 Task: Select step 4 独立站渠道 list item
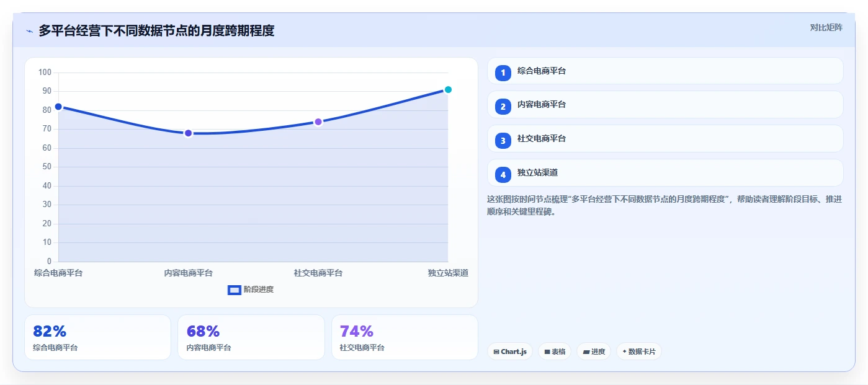[x=665, y=173]
